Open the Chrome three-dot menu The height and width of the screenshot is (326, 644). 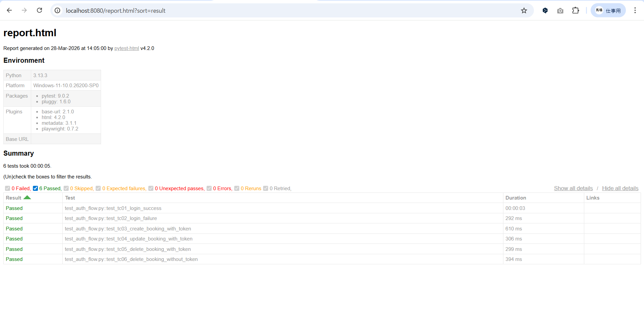click(635, 10)
